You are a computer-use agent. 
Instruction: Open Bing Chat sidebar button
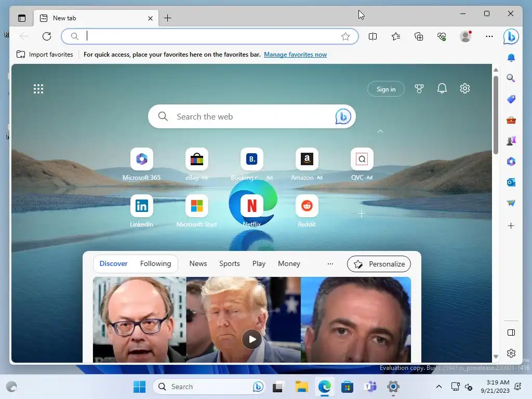click(511, 36)
